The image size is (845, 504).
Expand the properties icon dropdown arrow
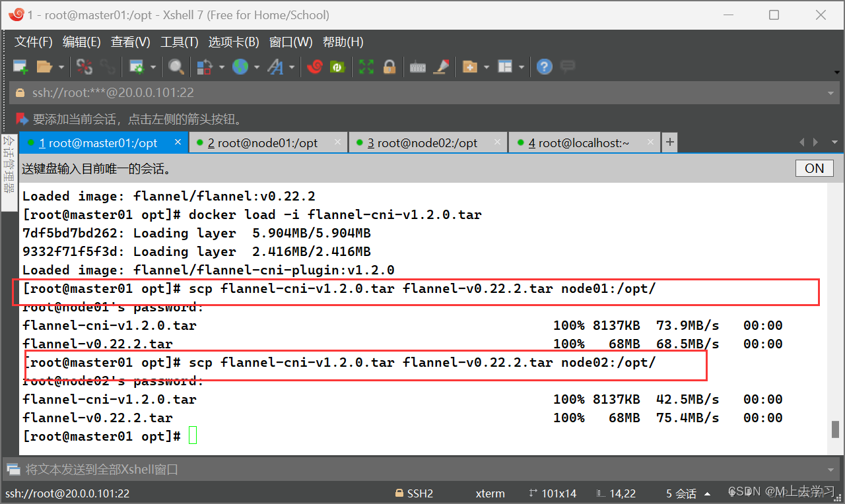tap(153, 67)
